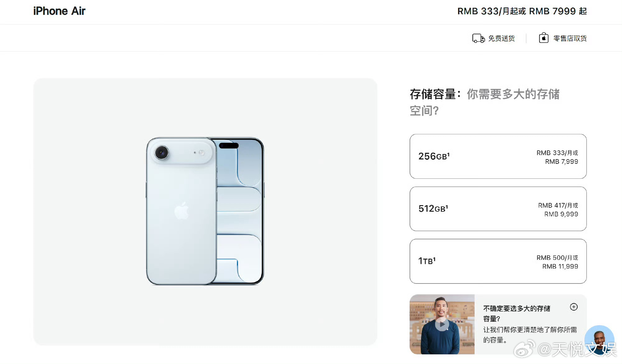Screen dimensions: 622x364
Task: Click the camera lens on the iPhone image
Action: tap(161, 152)
